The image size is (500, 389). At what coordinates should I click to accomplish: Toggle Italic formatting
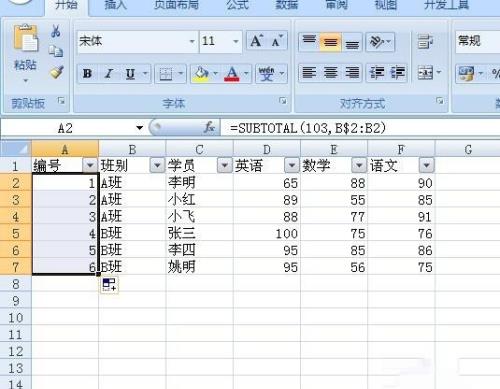109,74
